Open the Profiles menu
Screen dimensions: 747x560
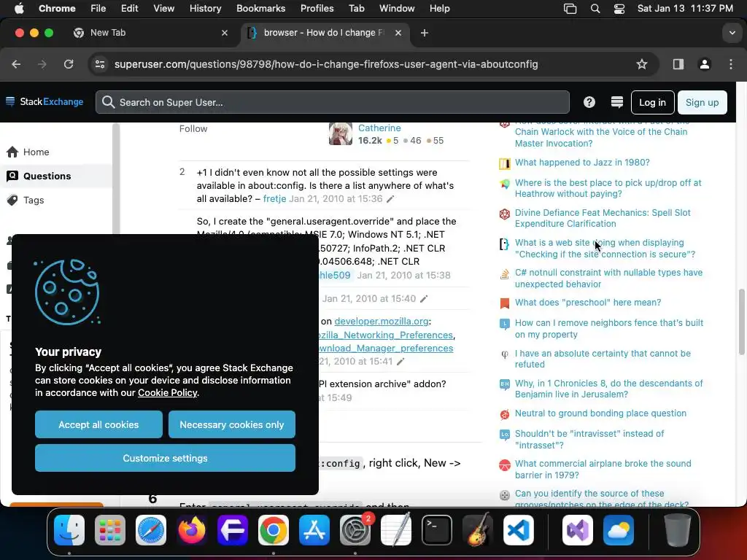(x=317, y=9)
